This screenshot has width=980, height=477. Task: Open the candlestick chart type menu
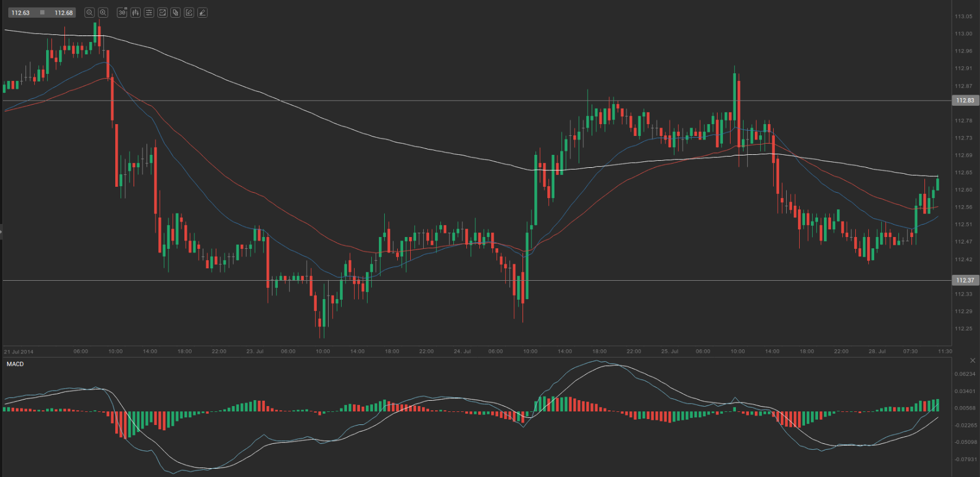(x=135, y=12)
